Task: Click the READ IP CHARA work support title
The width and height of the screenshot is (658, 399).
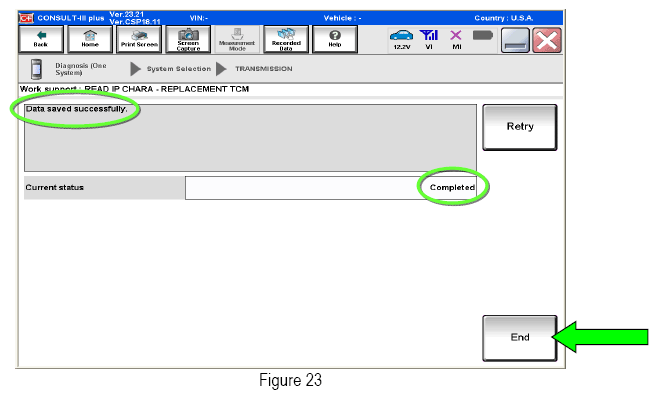Action: (134, 89)
